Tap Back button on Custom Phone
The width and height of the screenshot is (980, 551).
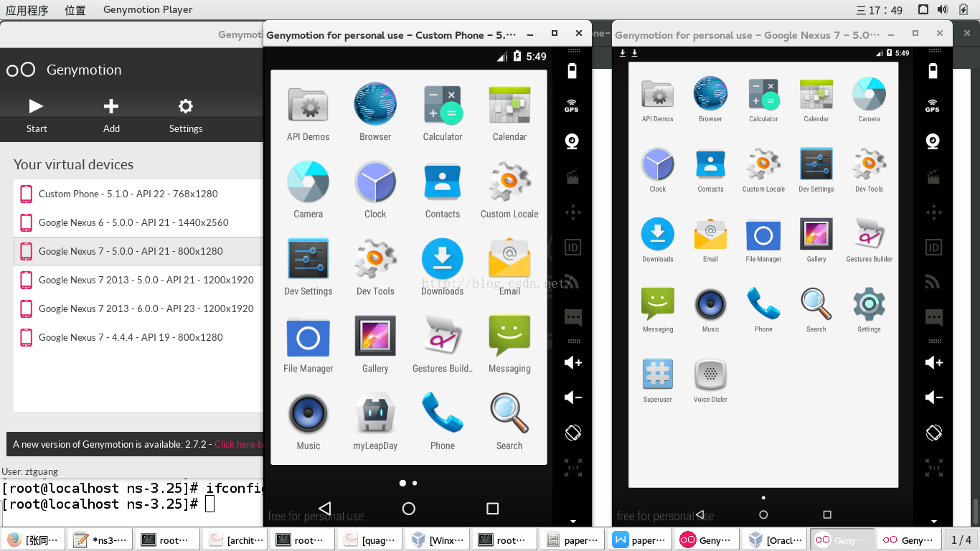tap(324, 508)
